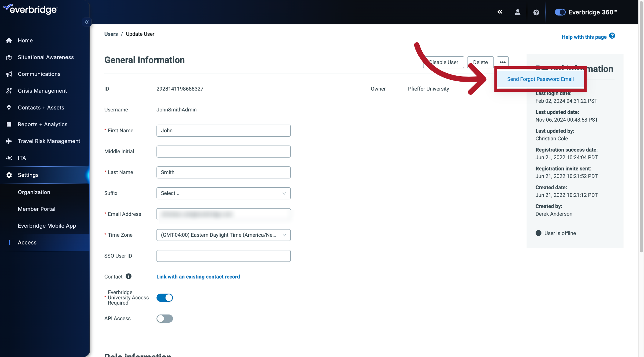
Task: Click Update User breadcrumb text
Action: pos(140,34)
